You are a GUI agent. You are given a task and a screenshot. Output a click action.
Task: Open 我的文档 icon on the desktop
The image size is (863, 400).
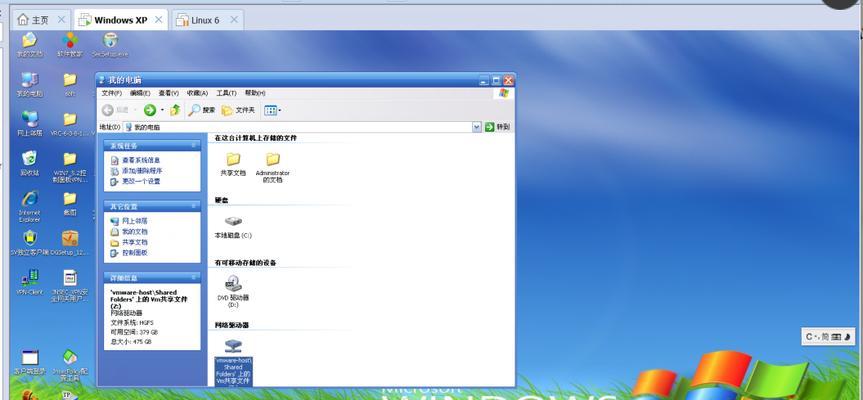[x=29, y=44]
